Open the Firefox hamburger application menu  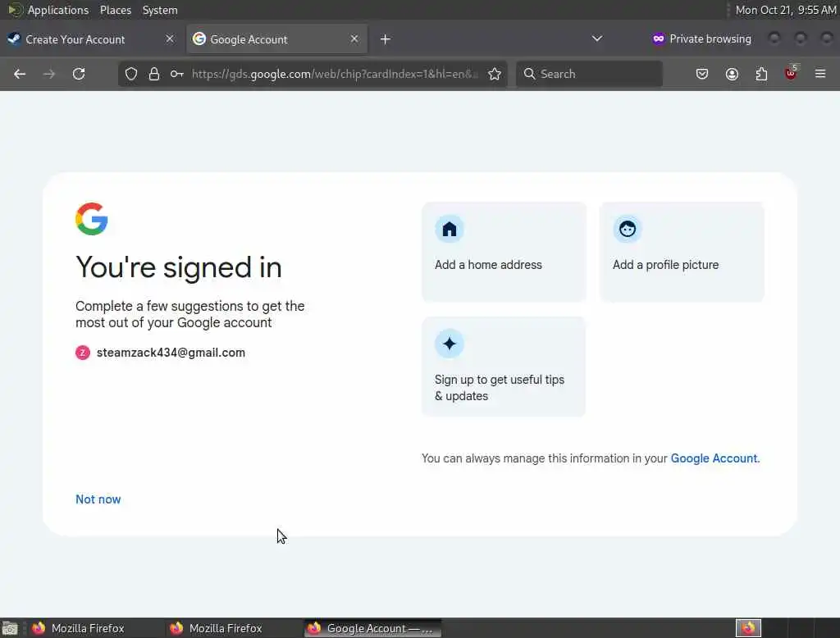point(820,74)
